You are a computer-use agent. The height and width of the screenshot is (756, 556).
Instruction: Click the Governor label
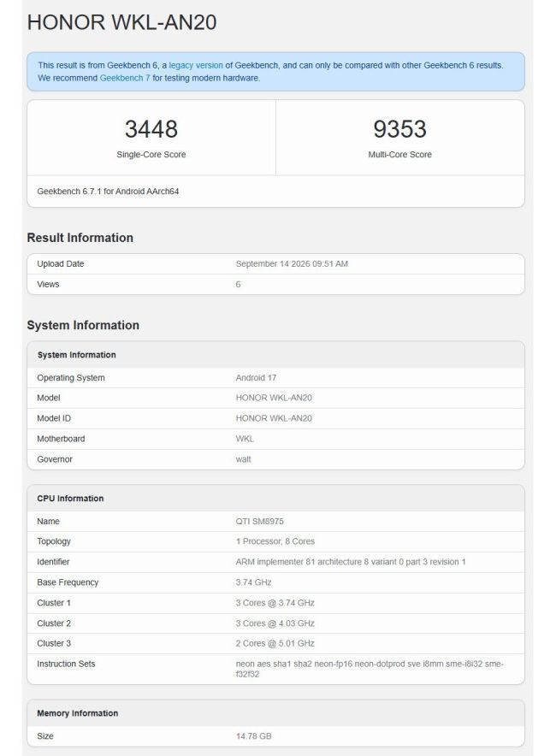click(55, 459)
